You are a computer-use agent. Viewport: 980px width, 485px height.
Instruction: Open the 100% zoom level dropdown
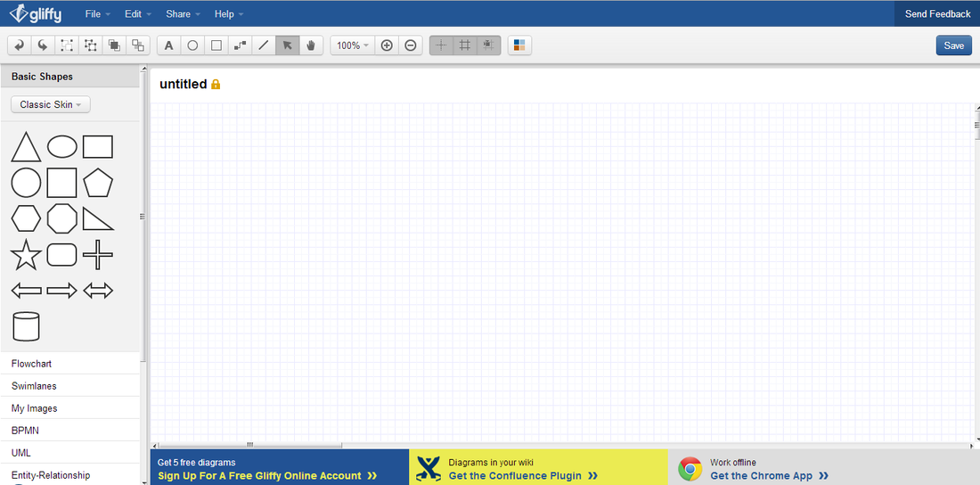[x=353, y=45]
